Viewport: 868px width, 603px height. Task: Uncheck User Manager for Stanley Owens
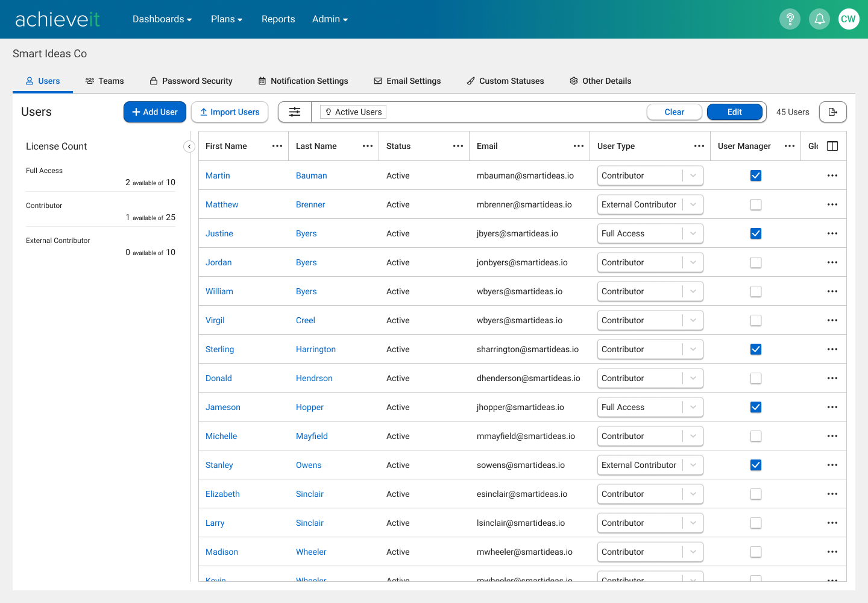tap(756, 465)
